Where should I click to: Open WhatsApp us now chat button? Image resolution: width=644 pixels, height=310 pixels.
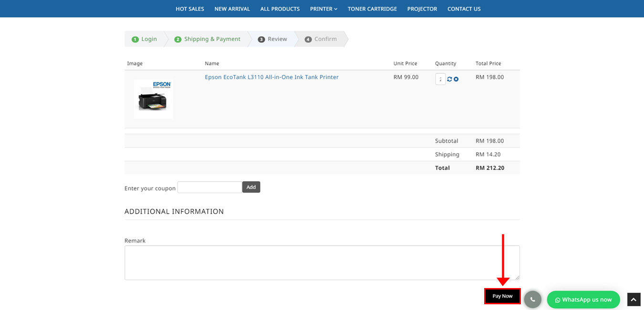[583, 300]
